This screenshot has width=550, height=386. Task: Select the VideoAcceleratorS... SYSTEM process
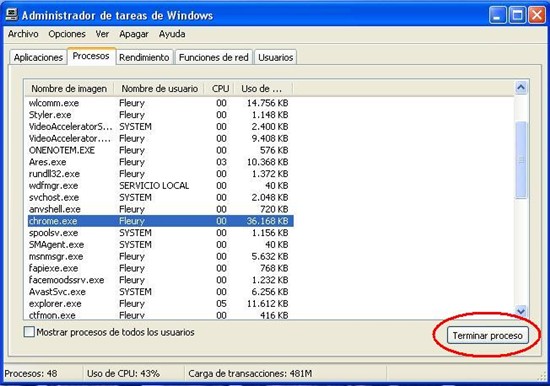tap(161, 126)
